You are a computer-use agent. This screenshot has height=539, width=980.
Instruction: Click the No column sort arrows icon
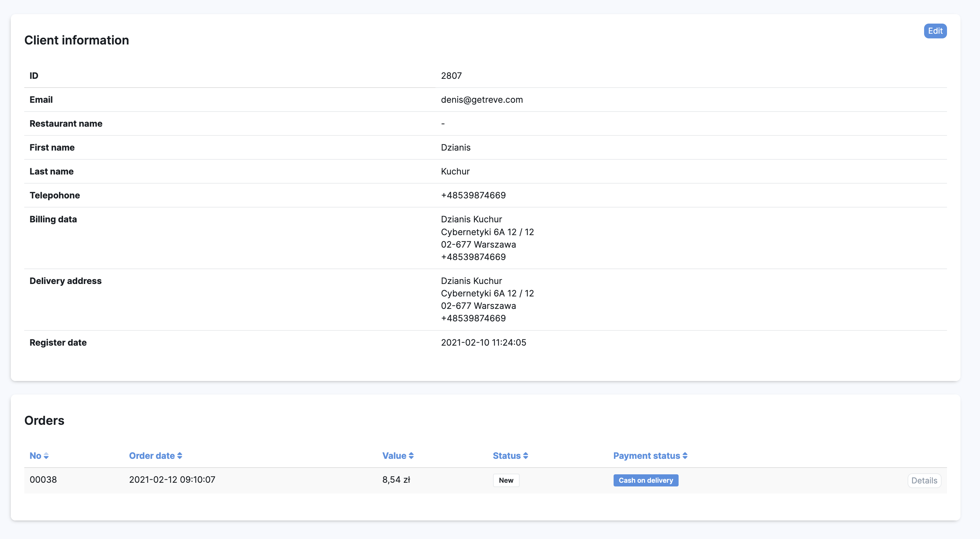(46, 456)
